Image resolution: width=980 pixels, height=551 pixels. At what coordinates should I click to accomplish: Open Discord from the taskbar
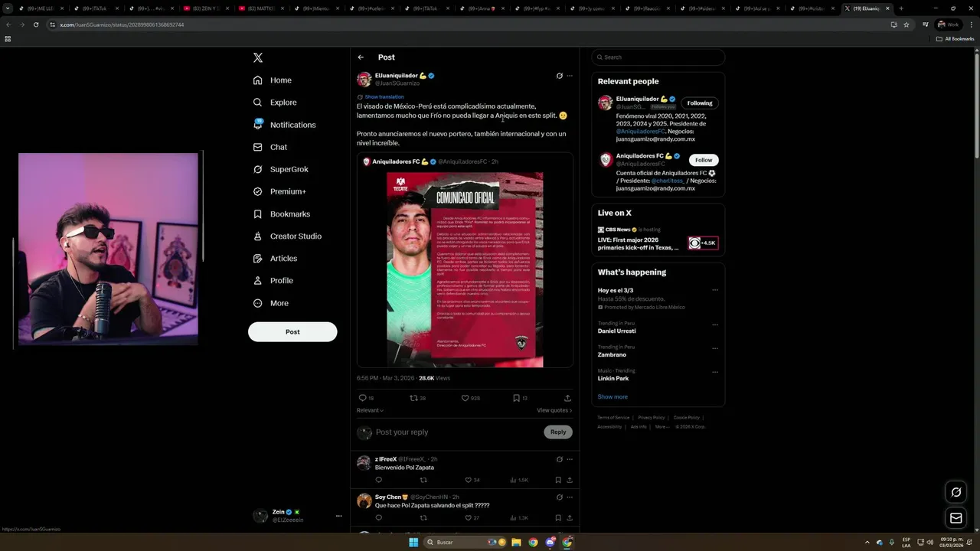pyautogui.click(x=550, y=542)
